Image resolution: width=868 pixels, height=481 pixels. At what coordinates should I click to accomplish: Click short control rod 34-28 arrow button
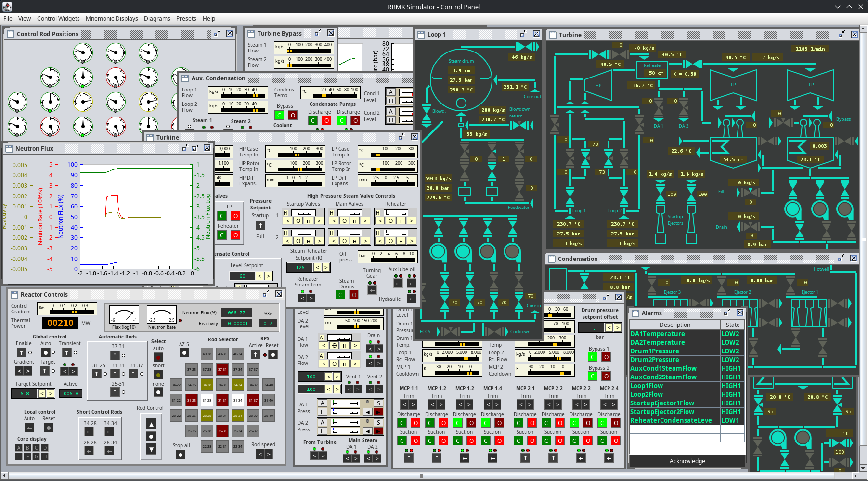(x=89, y=432)
